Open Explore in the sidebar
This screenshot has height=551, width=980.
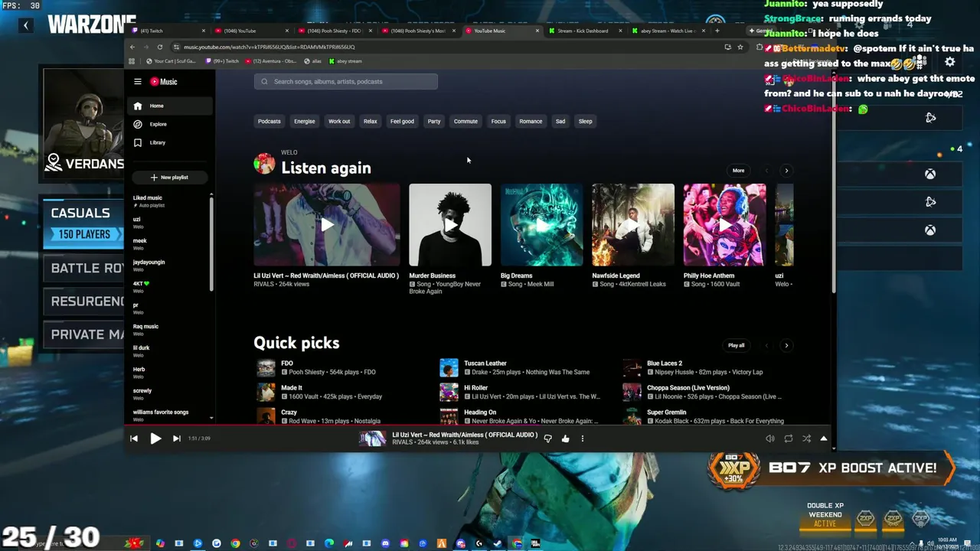point(169,124)
